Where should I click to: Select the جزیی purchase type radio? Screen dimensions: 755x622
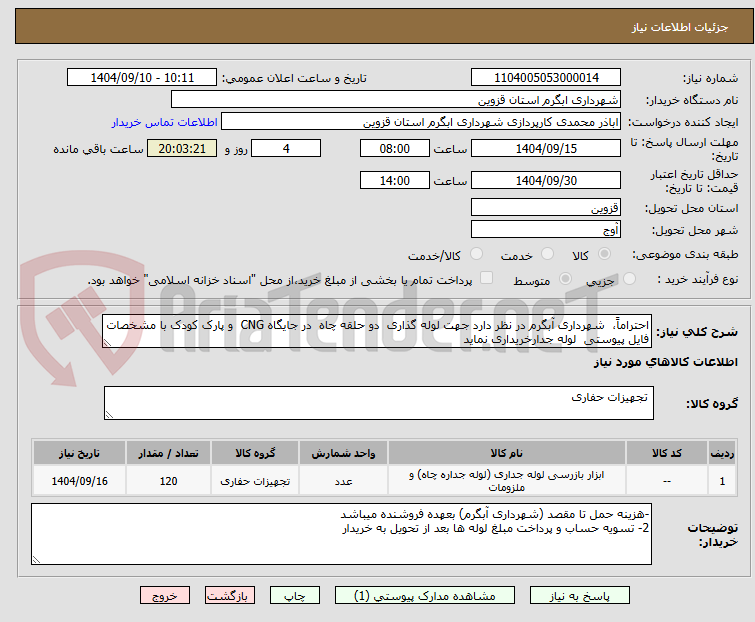point(629,279)
